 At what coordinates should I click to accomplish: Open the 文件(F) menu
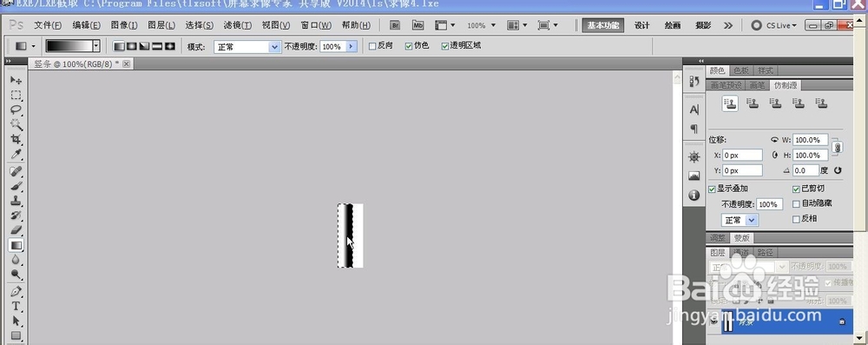click(48, 25)
